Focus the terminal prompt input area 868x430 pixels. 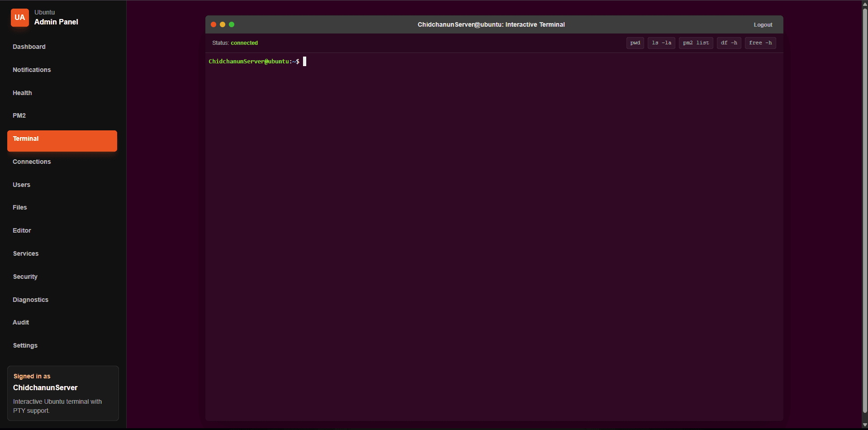304,62
